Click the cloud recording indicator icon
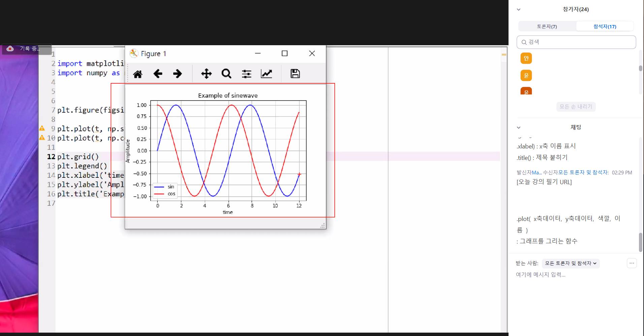The image size is (644, 336). (10, 49)
